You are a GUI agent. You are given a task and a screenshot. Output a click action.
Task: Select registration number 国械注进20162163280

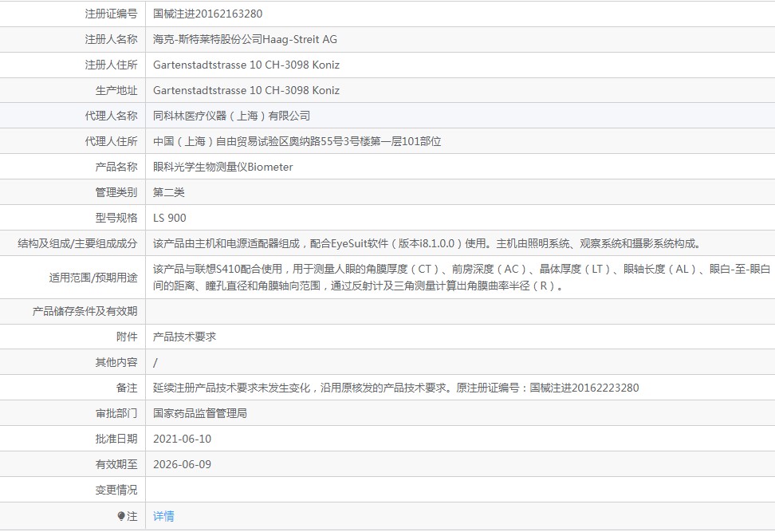[207, 14]
